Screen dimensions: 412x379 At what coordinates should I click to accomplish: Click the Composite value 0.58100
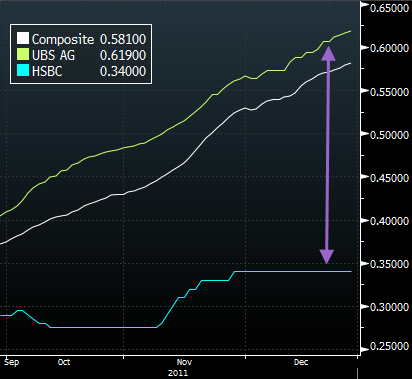123,39
